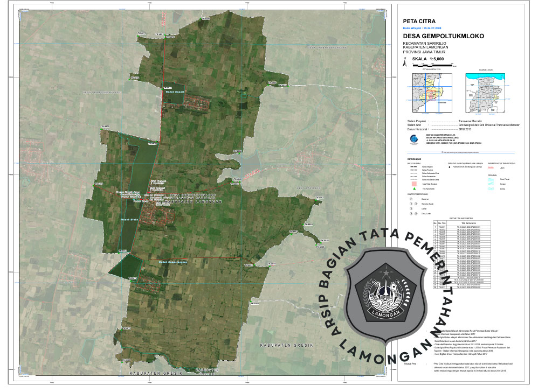545x392 pixels.
Task: Click the black dot Fasilitas Umum legend symbol
Action: [x=450, y=167]
